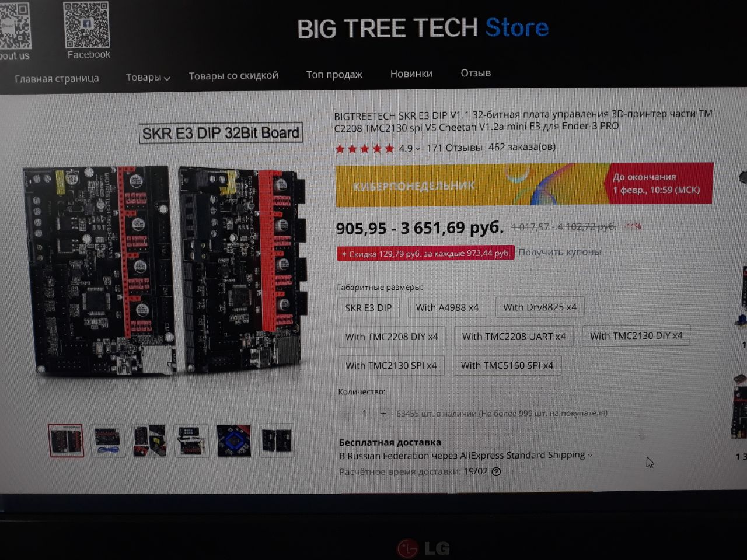The height and width of the screenshot is (560, 747).
Task: Open the Facebook QR code icon
Action: (x=86, y=25)
